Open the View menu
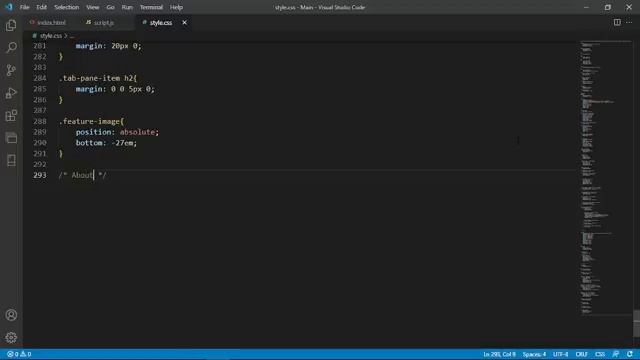This screenshot has width=640, height=360. coord(93,7)
